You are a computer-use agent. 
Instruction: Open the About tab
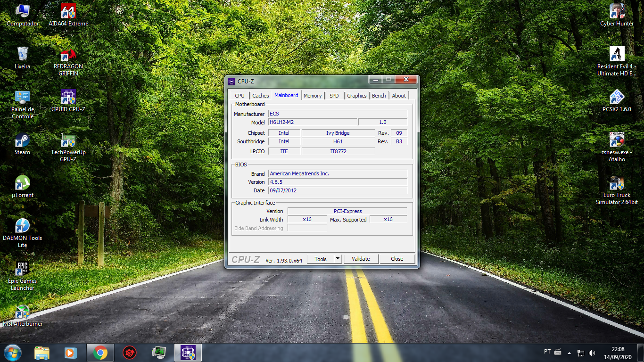pyautogui.click(x=399, y=96)
